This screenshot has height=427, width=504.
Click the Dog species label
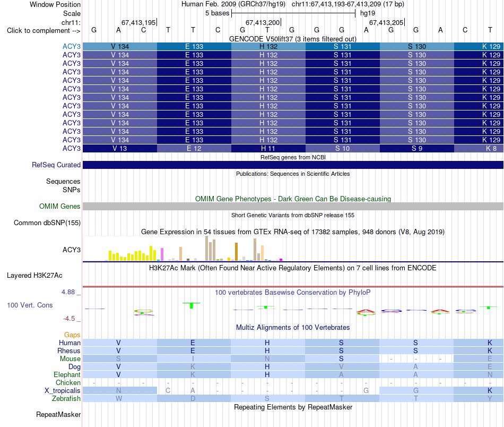click(74, 367)
